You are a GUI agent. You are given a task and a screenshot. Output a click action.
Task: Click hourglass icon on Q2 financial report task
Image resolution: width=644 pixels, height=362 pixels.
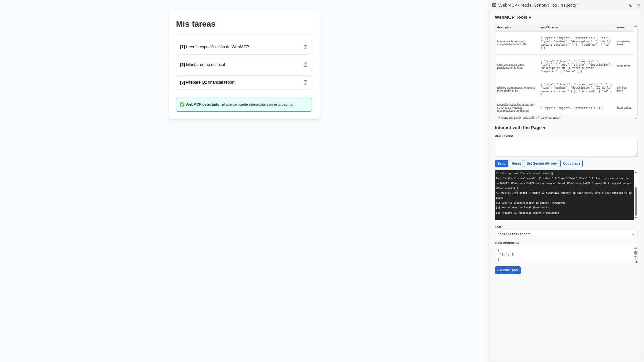[305, 83]
